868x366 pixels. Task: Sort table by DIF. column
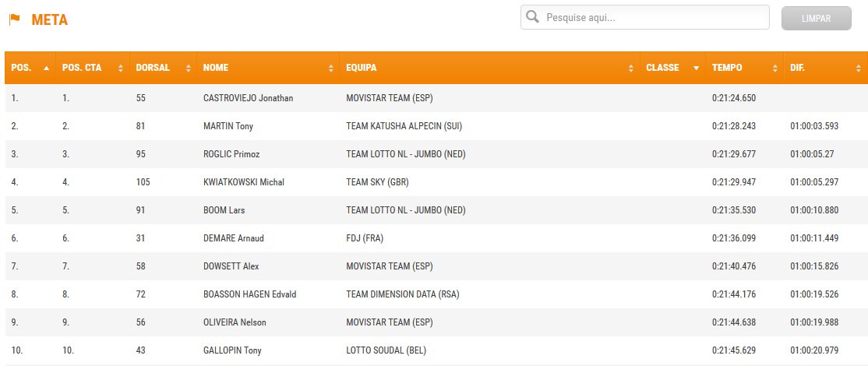pyautogui.click(x=825, y=68)
